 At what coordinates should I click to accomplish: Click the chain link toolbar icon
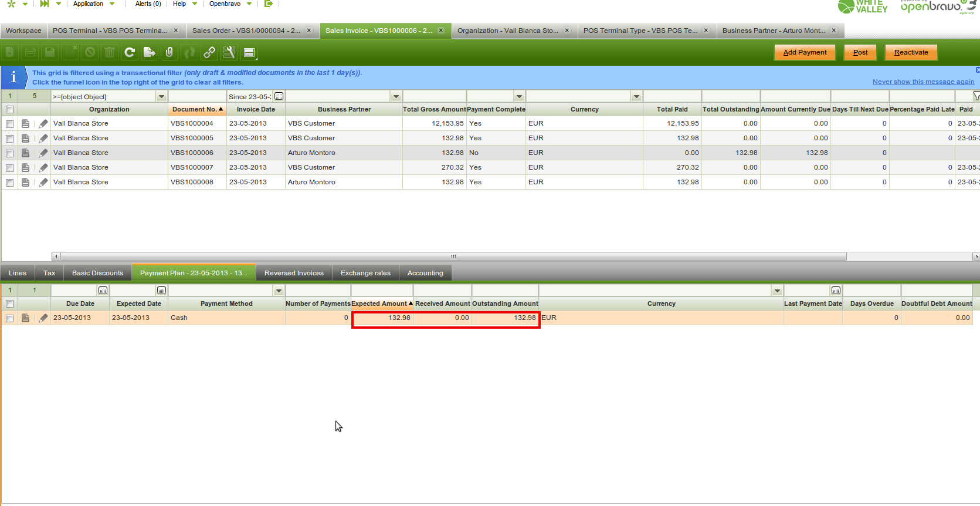[x=209, y=53]
